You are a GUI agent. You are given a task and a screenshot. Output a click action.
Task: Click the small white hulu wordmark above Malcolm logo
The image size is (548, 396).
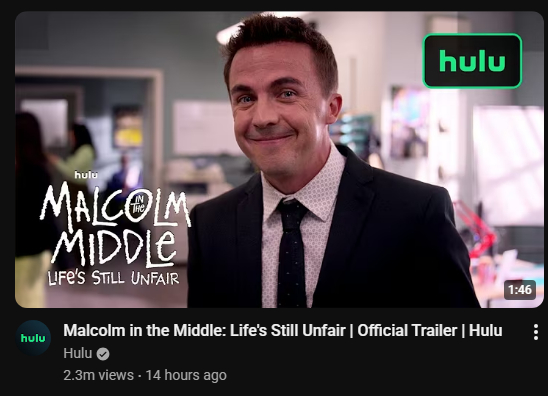click(x=86, y=175)
